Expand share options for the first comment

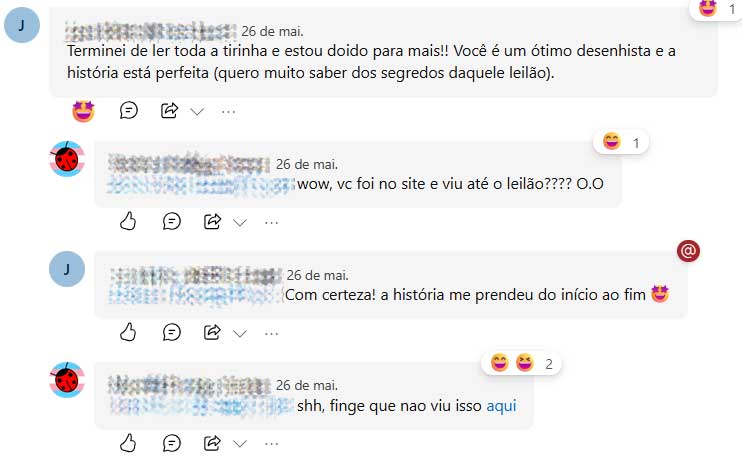tap(197, 112)
